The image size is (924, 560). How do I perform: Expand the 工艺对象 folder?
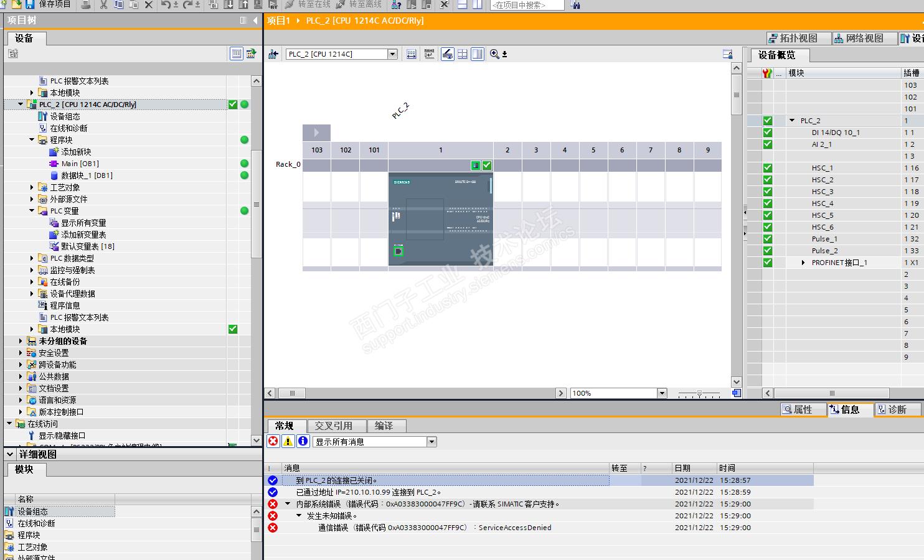click(x=32, y=187)
